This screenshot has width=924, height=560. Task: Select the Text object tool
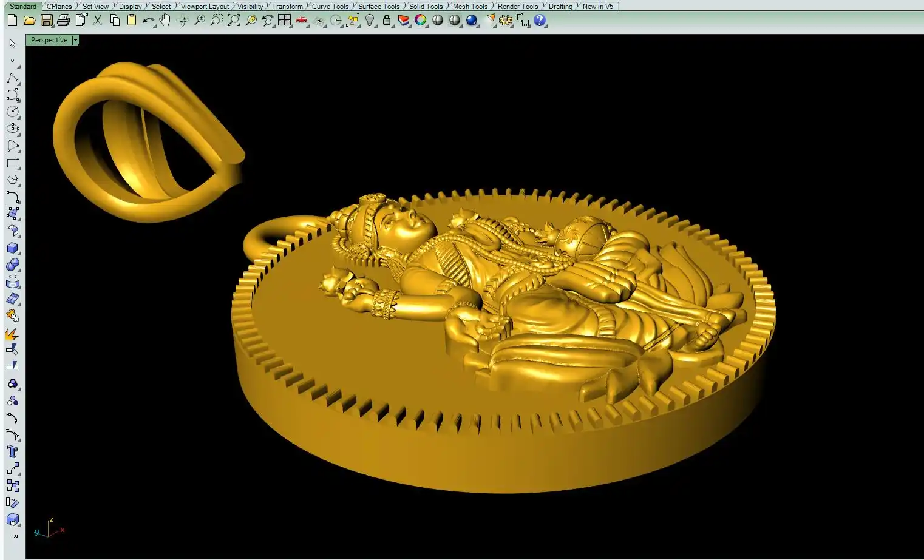(x=12, y=451)
